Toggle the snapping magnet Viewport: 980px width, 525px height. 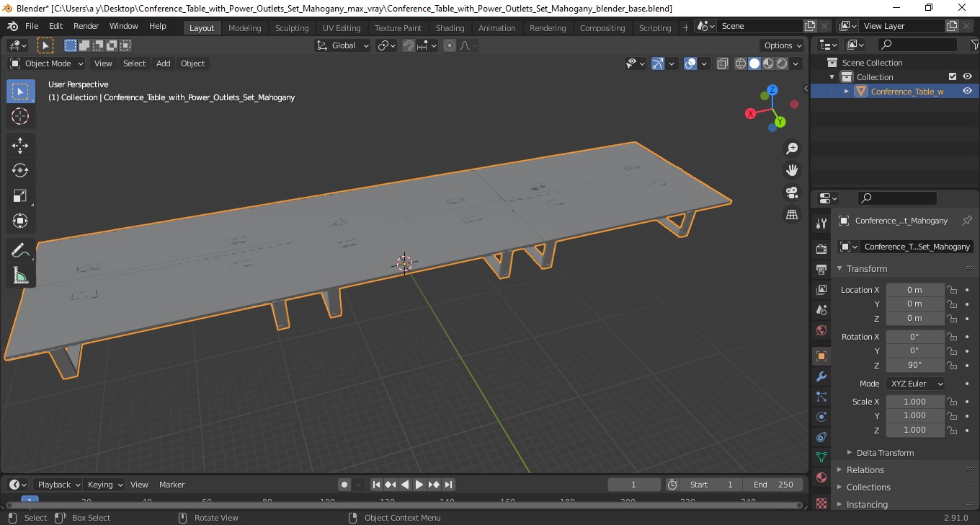coord(409,45)
